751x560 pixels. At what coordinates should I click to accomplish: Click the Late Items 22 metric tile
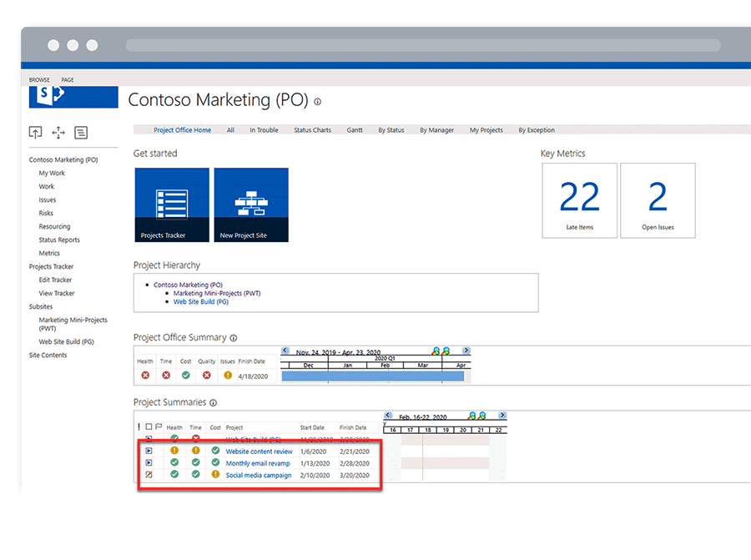point(580,200)
